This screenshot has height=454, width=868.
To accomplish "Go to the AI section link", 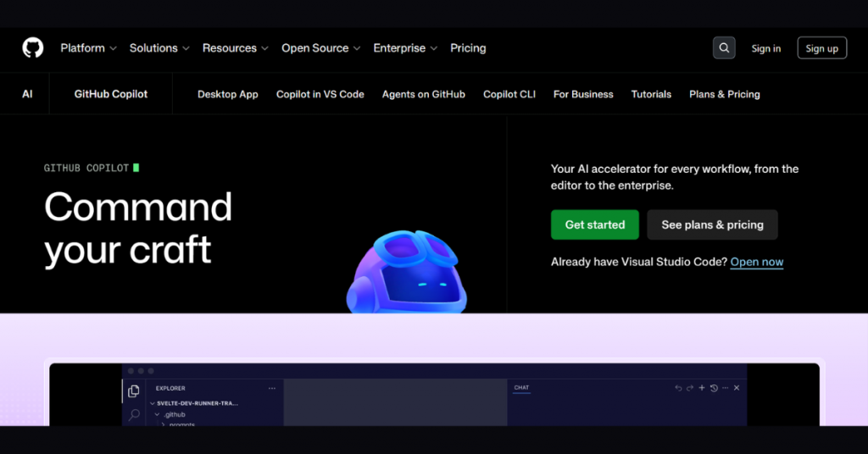I will [x=27, y=94].
